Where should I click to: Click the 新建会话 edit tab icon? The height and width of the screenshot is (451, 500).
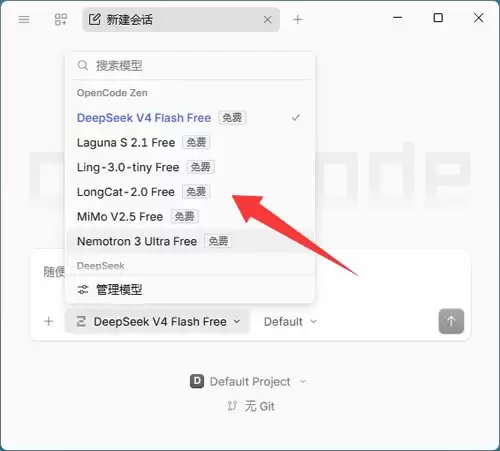coord(94,19)
